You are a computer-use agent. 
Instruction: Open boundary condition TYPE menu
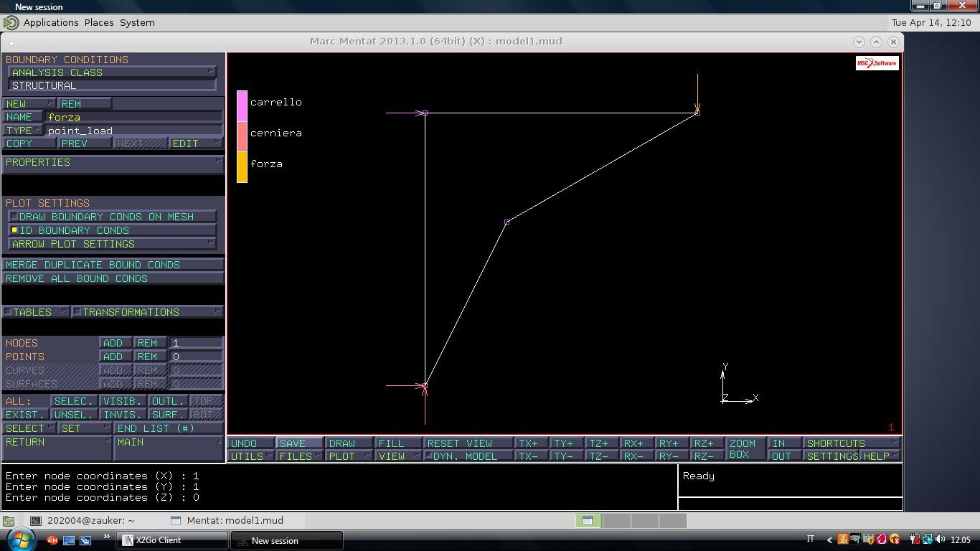coord(22,131)
